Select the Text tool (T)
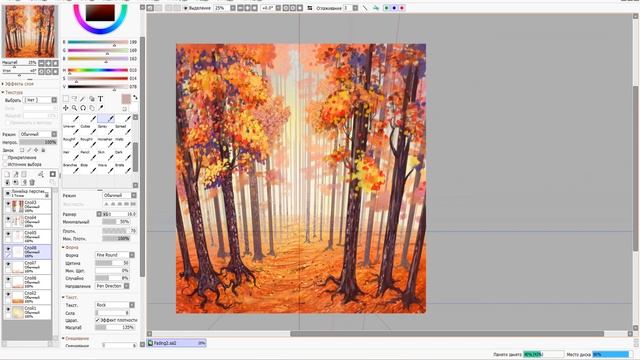Viewport: 640px width, 360px height. click(x=100, y=99)
